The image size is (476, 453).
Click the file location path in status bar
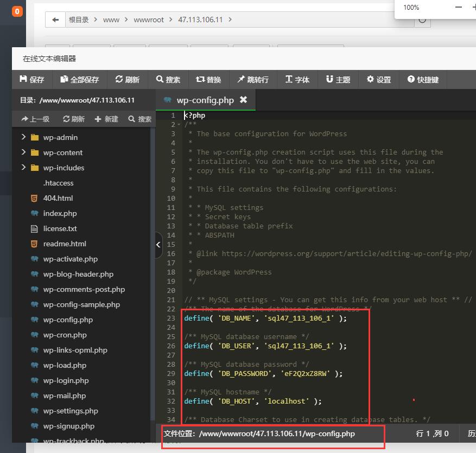259,433
